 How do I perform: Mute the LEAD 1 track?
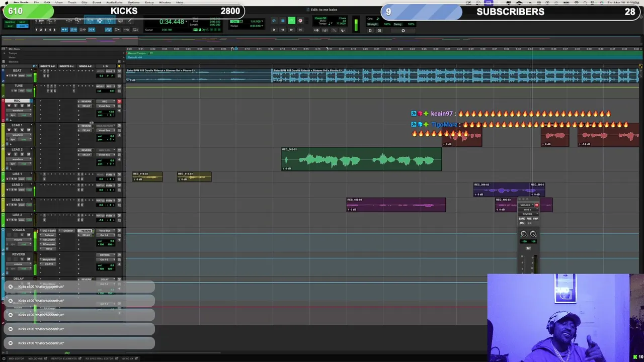[x=28, y=130]
